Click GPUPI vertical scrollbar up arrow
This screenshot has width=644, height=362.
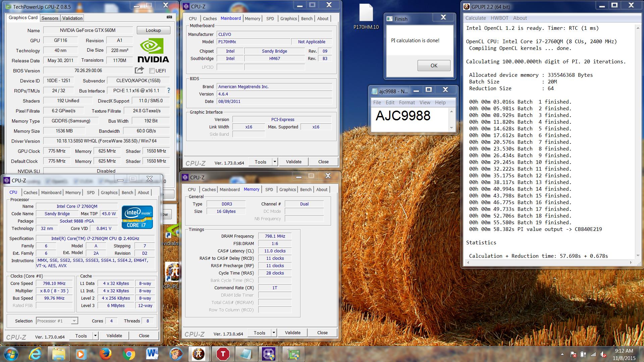click(638, 28)
